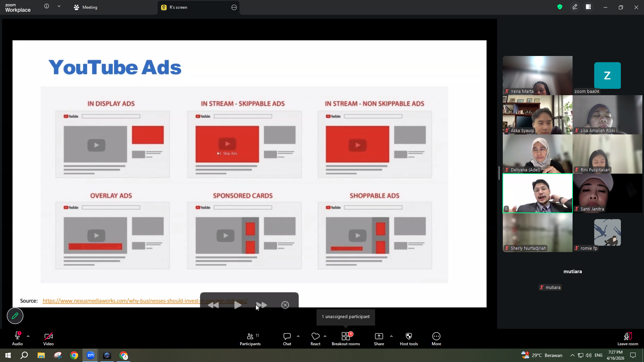Screen dimensions: 644x362
Task: Select Irena Marta's video tile
Action: [538, 75]
